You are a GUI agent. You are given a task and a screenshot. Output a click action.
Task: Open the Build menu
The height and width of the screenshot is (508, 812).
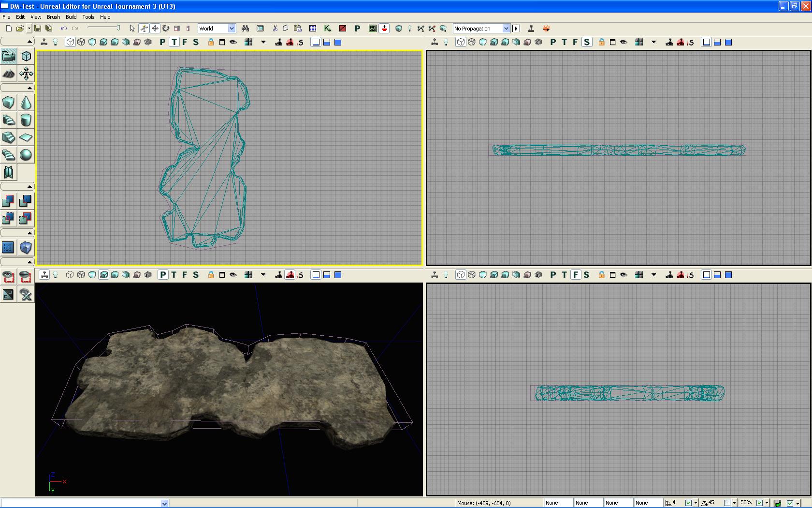71,17
